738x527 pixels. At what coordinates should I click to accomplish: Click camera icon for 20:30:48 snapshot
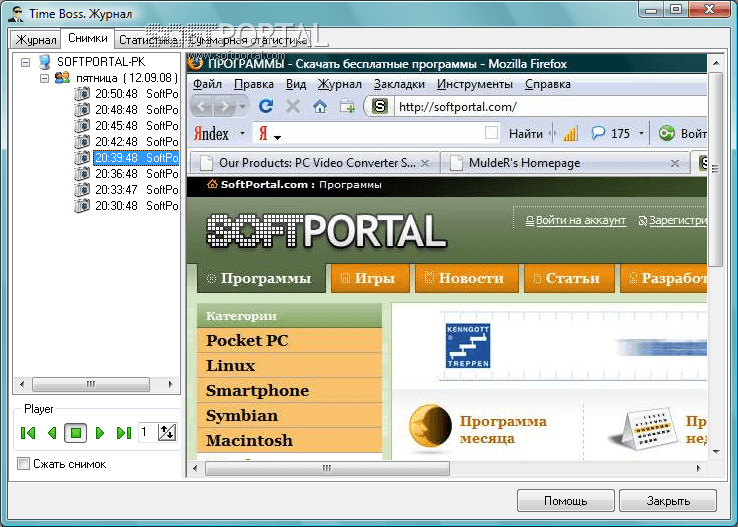[x=82, y=206]
